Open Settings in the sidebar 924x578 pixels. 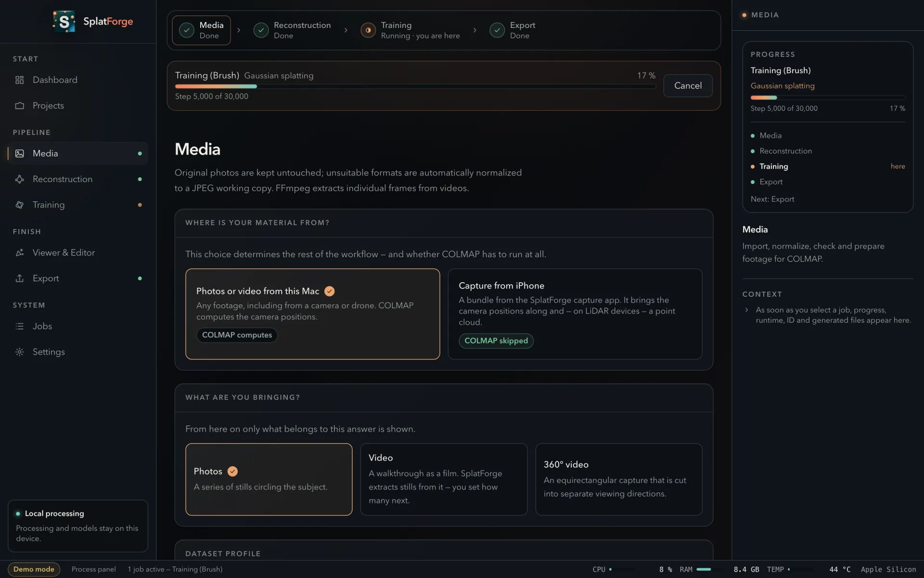pyautogui.click(x=78, y=352)
